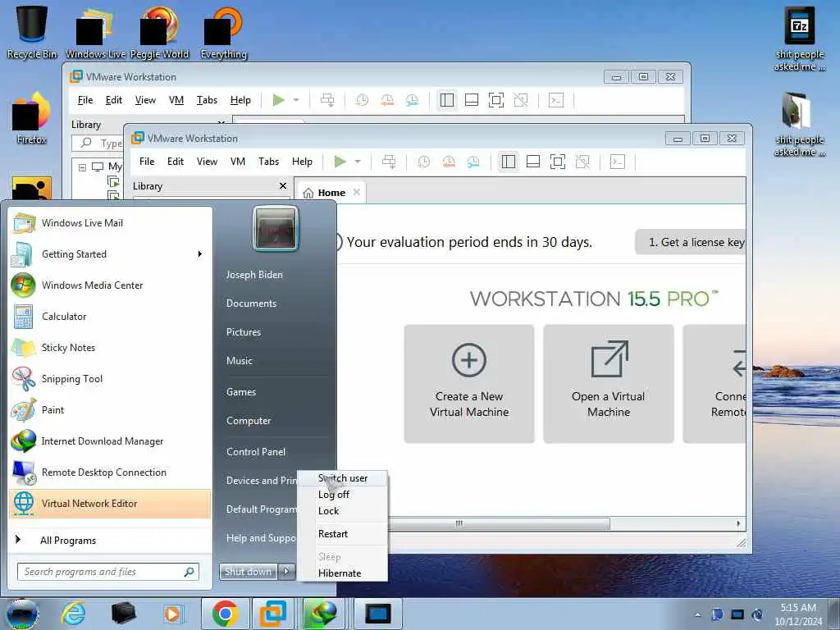The width and height of the screenshot is (840, 630).
Task: Open Manage Snapshots icon in front VMware window
Action: click(x=473, y=162)
